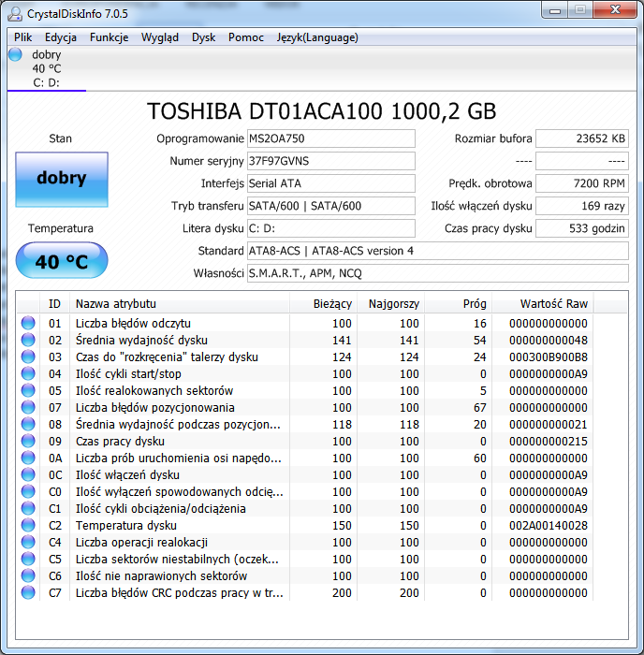
Task: Click the Rozmiar bufora value 23652 KB
Action: [582, 138]
